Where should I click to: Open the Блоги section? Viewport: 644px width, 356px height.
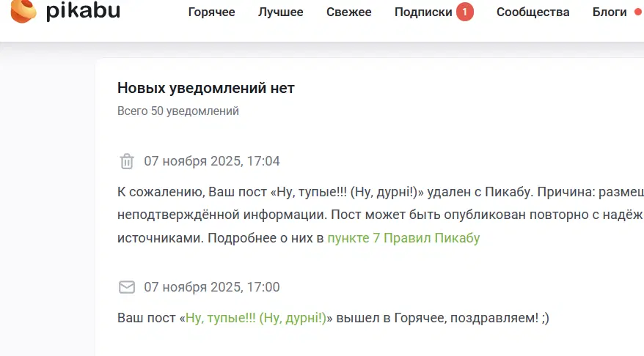(610, 12)
